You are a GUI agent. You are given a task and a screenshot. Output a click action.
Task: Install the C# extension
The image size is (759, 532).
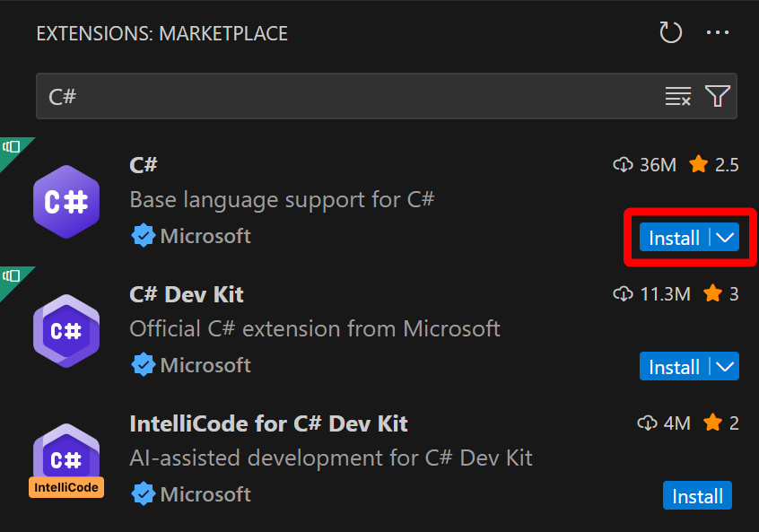(674, 238)
